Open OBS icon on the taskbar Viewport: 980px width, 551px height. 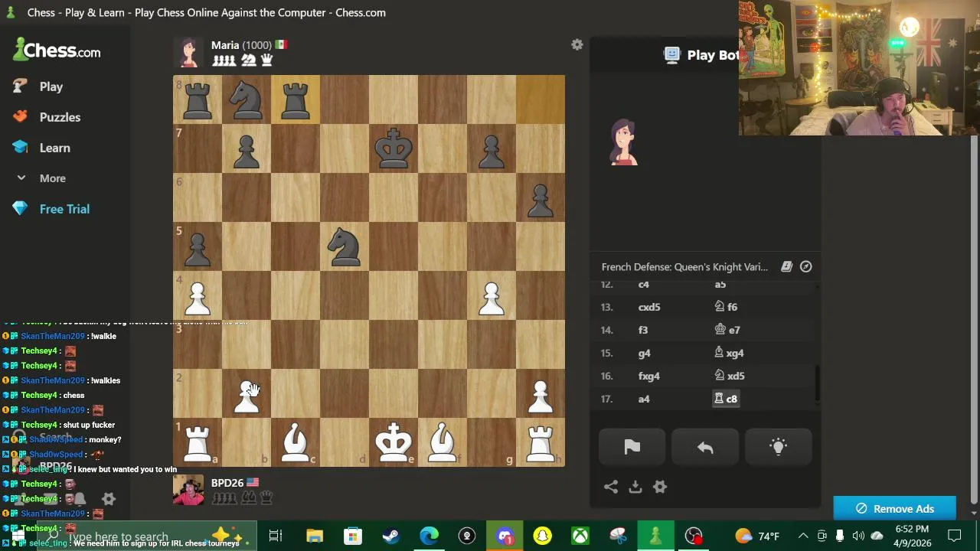[694, 536]
